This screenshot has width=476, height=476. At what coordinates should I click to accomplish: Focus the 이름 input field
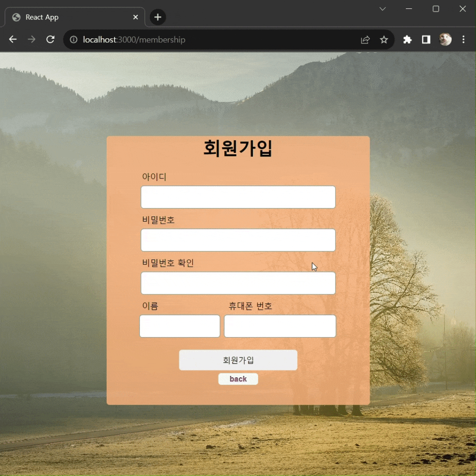180,326
